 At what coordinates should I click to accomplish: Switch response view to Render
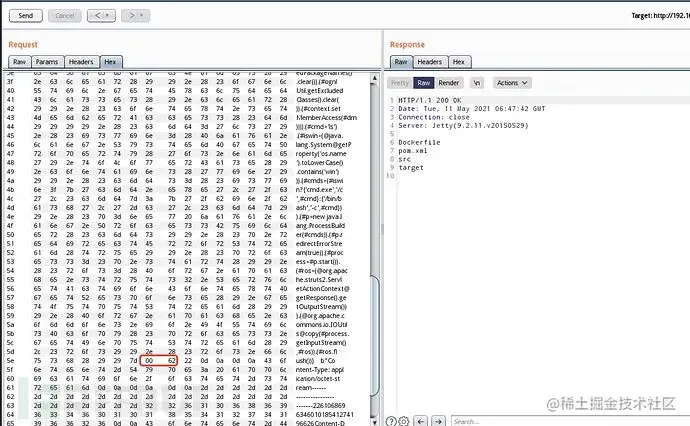[x=448, y=83]
